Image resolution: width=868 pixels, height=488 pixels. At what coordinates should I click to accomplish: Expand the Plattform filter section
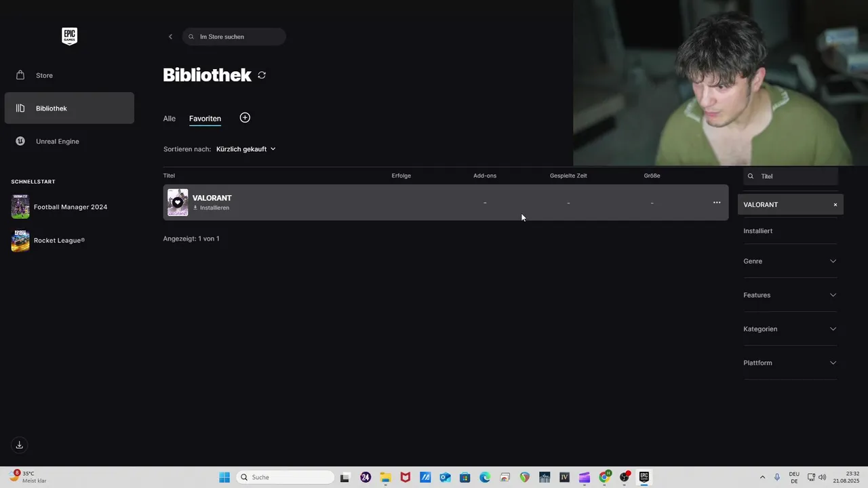[790, 363]
